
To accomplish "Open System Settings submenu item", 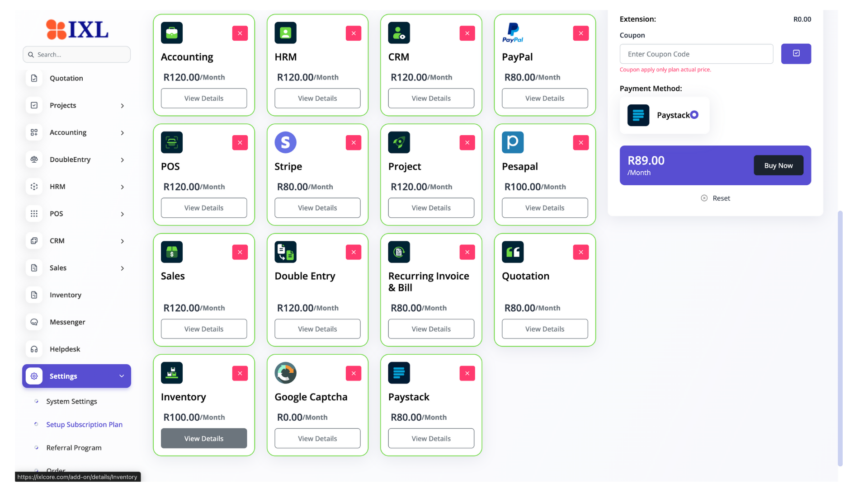I will click(71, 401).
